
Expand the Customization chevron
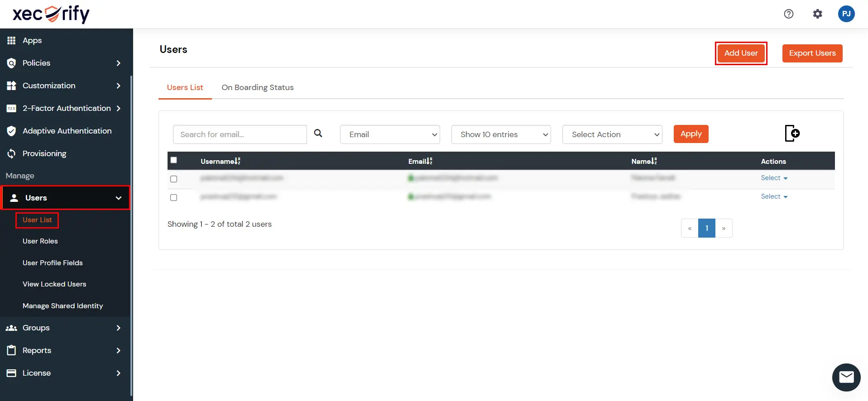click(118, 86)
